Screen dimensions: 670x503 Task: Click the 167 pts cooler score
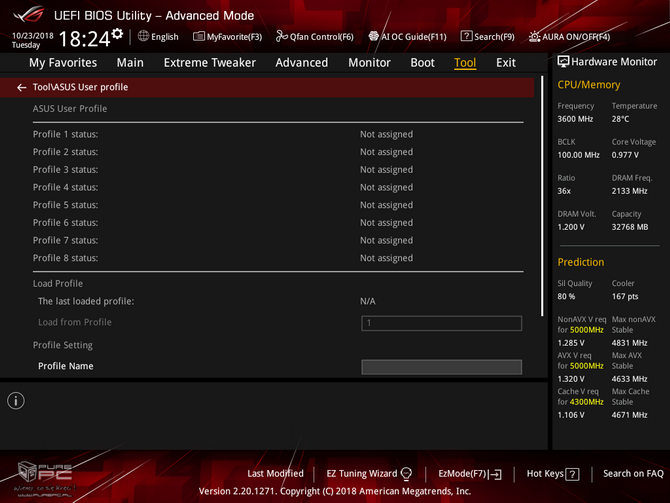click(625, 297)
